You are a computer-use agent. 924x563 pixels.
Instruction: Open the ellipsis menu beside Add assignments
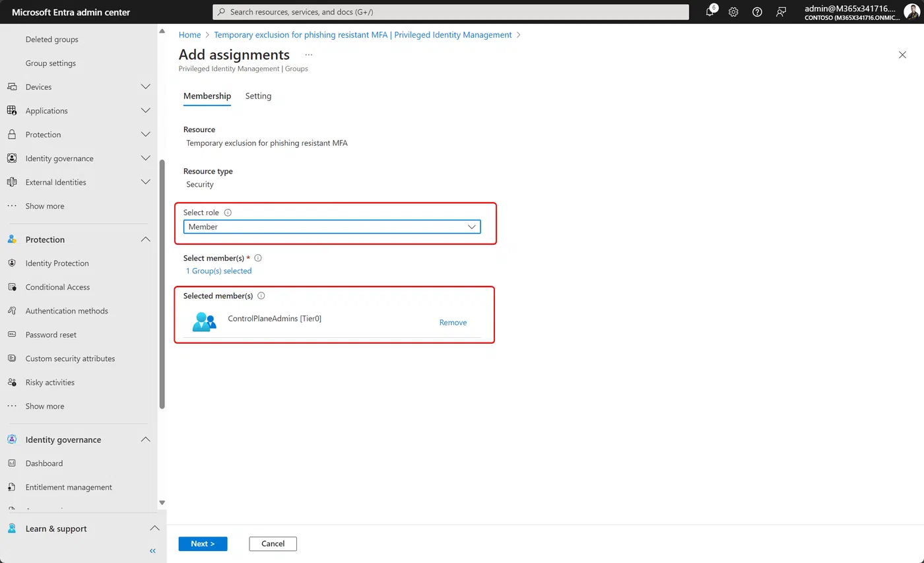(x=308, y=55)
